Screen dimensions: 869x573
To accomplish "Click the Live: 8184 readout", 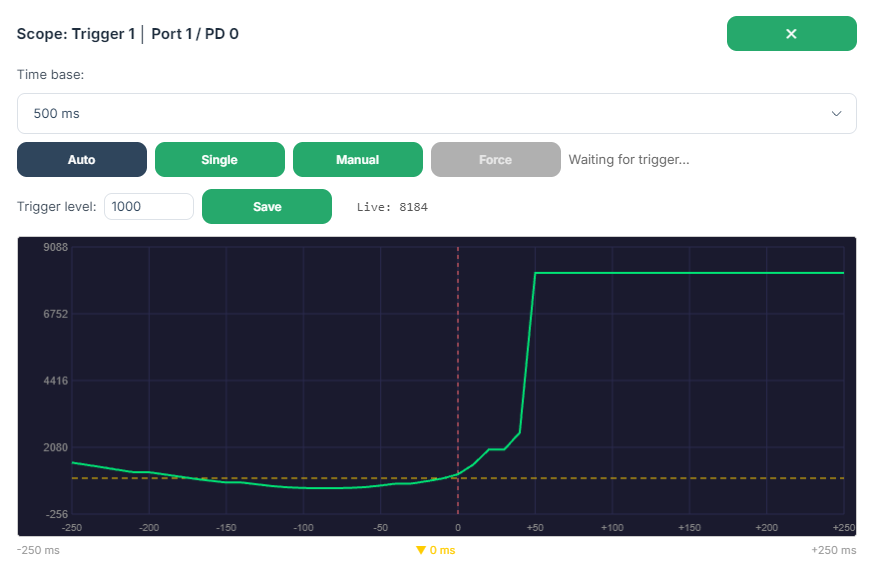I will [x=392, y=207].
